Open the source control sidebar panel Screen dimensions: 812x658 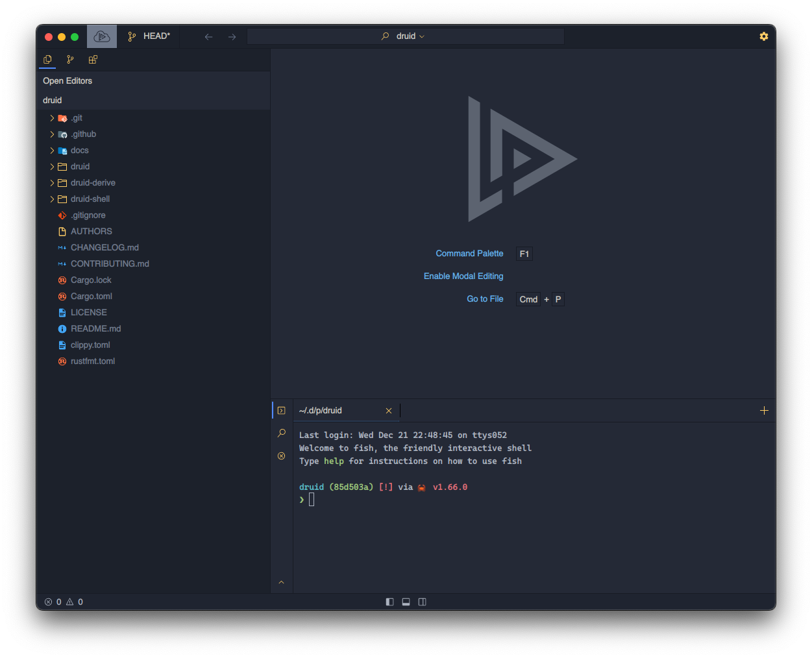pos(70,60)
